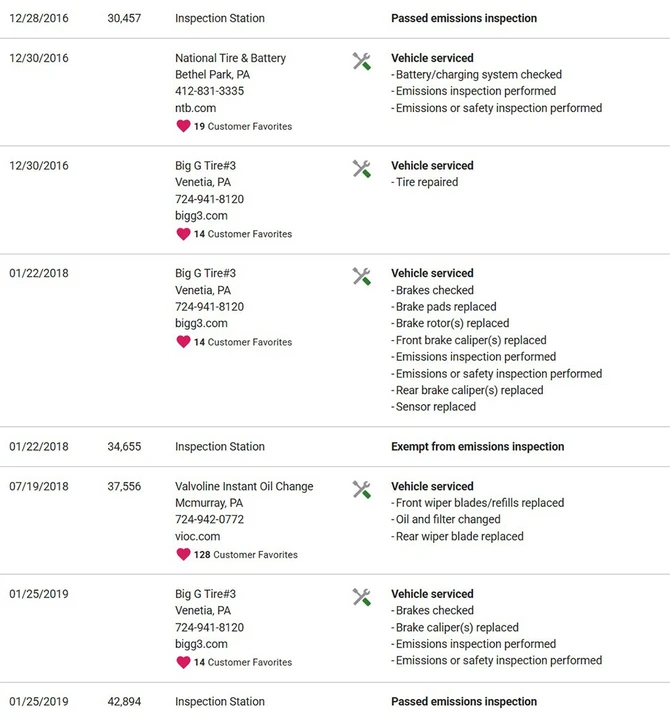The height and width of the screenshot is (720, 670).
Task: Open ntb.com website link
Action: point(195,108)
